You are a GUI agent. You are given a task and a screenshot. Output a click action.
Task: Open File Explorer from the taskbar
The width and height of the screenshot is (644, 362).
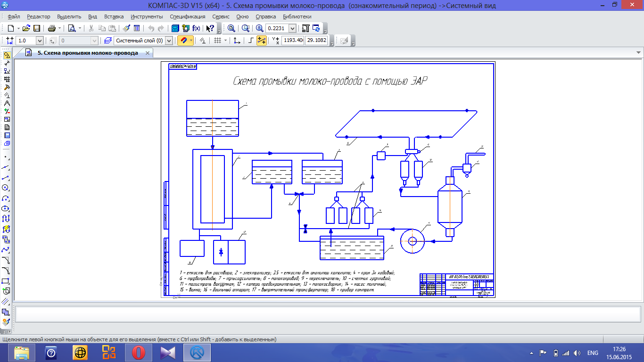[22, 353]
